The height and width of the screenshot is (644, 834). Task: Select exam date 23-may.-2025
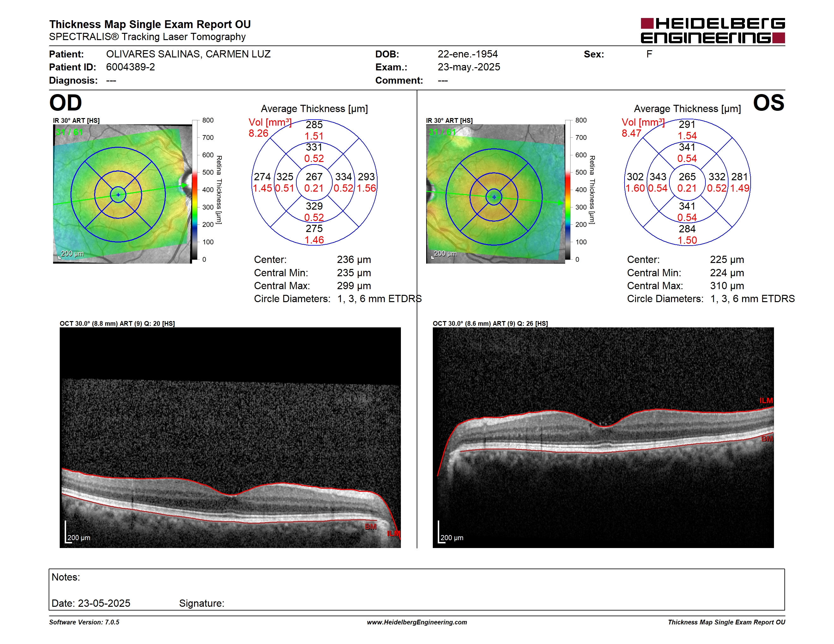point(469,67)
